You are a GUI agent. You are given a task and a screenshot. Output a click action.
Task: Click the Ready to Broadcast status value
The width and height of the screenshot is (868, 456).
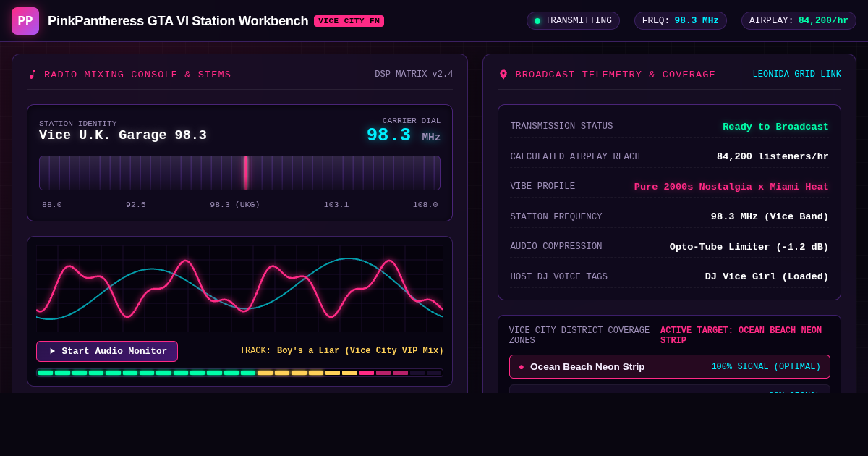click(775, 127)
